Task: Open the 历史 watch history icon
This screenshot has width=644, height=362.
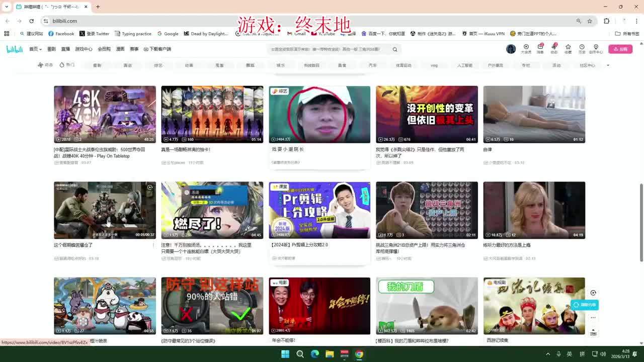Action: click(582, 48)
